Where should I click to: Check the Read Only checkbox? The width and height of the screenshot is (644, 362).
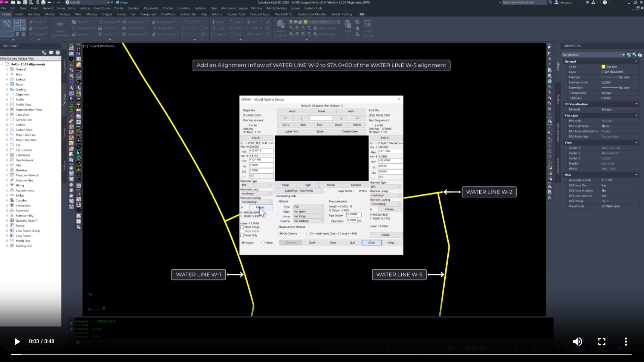pos(242,235)
